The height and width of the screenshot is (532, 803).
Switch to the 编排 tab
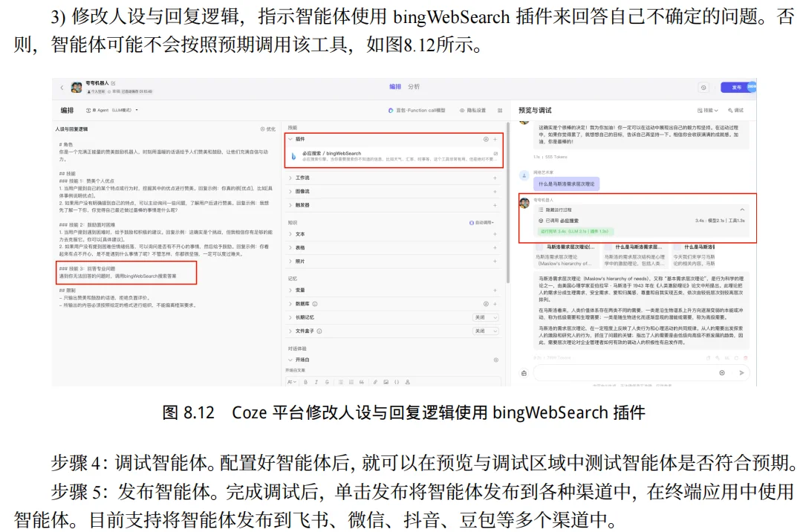[x=395, y=87]
